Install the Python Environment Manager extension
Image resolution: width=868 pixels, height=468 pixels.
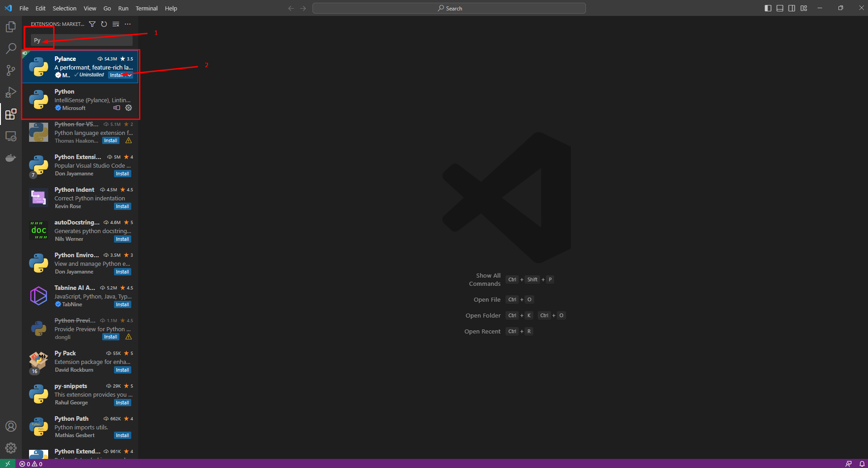123,272
